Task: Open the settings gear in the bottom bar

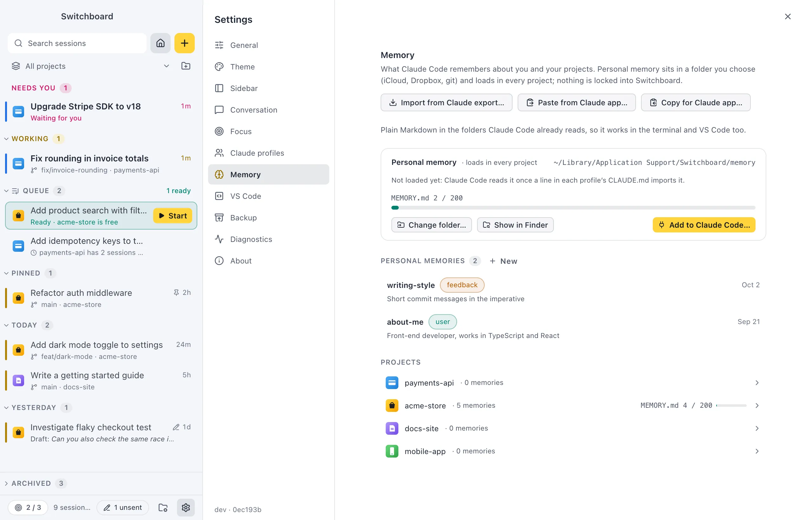Action: pos(186,507)
